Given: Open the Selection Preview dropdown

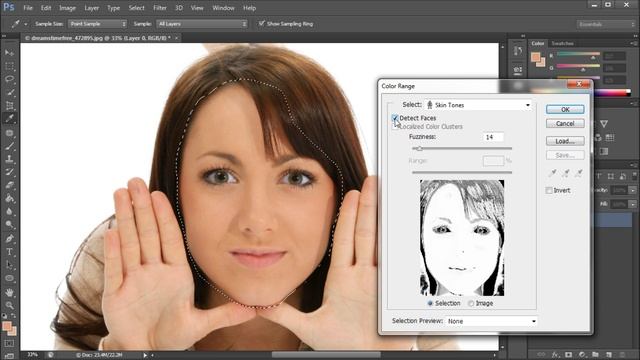Looking at the screenshot, I should coord(491,321).
